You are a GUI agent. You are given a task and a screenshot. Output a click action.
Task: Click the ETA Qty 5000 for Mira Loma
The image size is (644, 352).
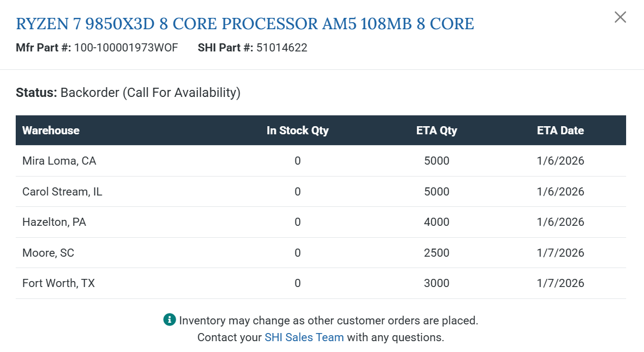(437, 160)
